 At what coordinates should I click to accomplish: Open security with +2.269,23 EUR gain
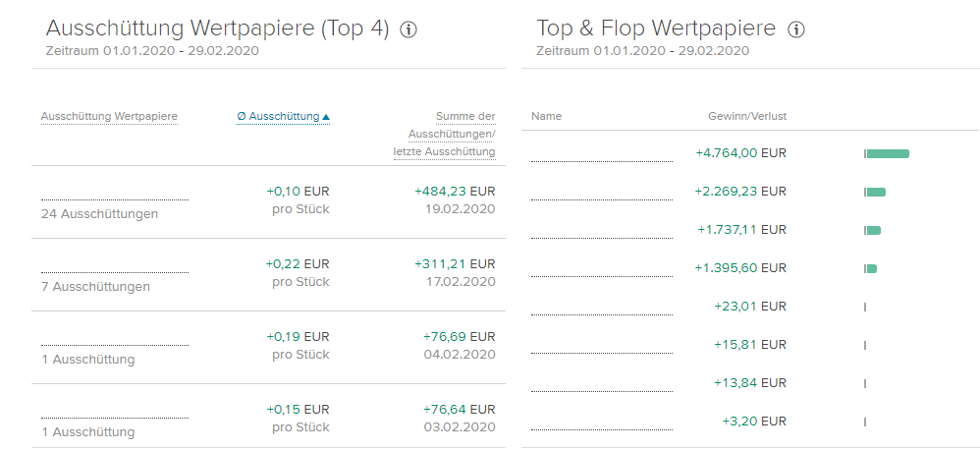click(x=602, y=193)
